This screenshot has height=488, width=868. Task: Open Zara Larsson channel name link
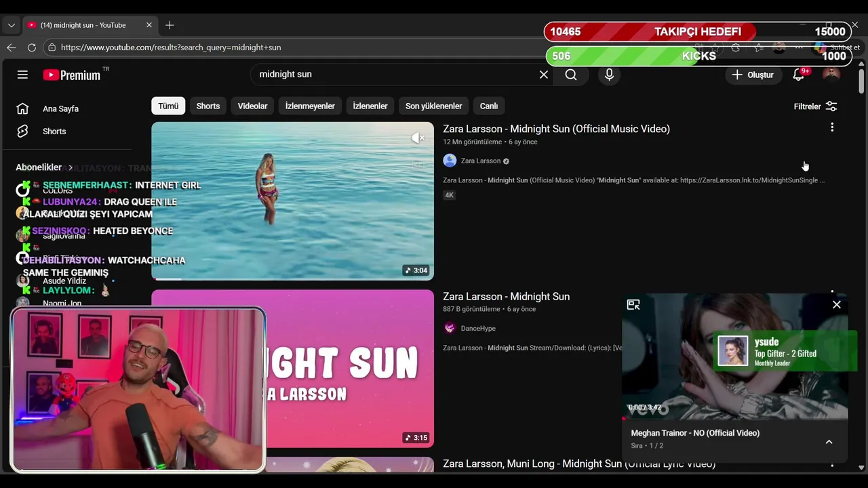pyautogui.click(x=481, y=161)
